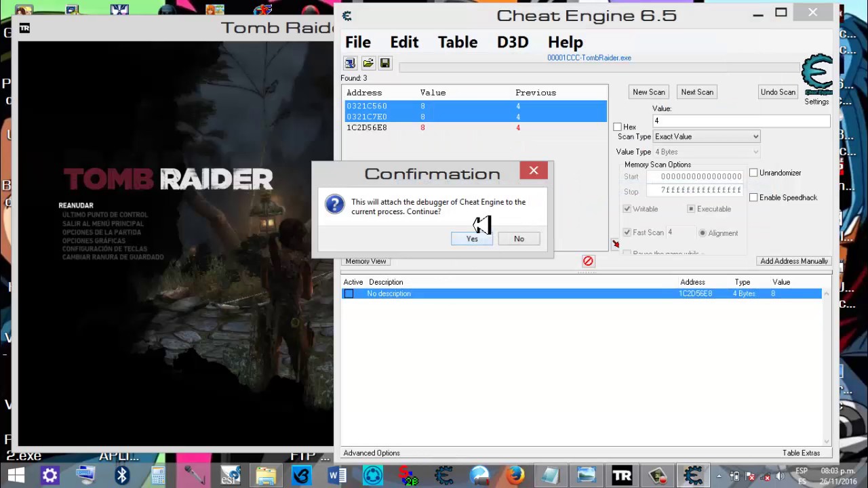Open the process list computer icon

click(x=350, y=63)
